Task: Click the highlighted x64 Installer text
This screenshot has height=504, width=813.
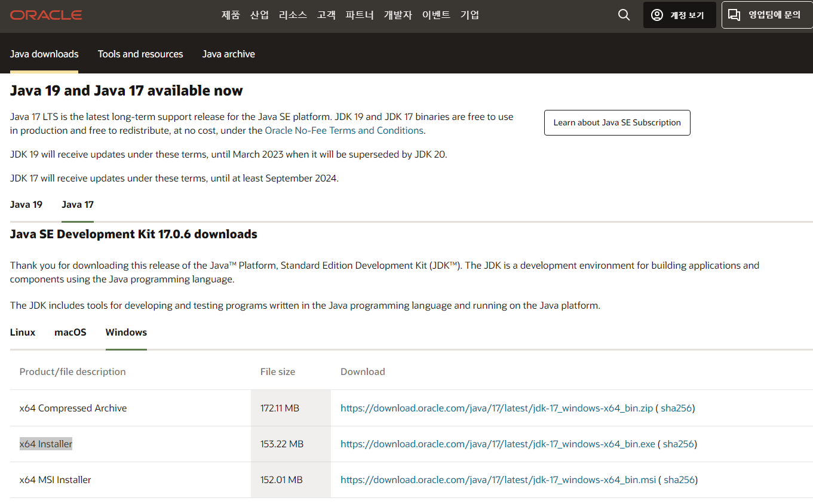Action: [46, 444]
